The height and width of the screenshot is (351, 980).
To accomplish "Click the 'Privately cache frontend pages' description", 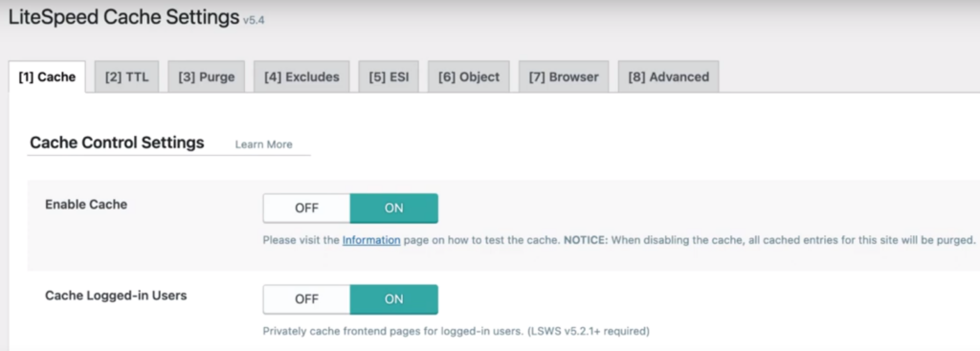I will [457, 331].
